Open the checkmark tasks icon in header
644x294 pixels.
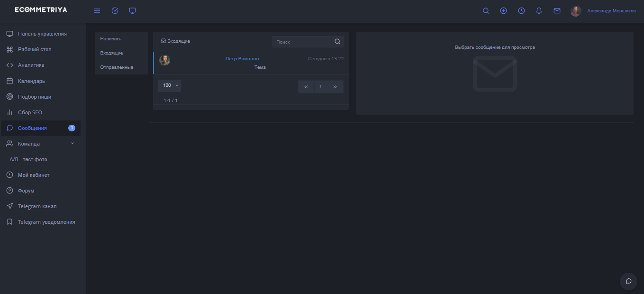point(115,11)
